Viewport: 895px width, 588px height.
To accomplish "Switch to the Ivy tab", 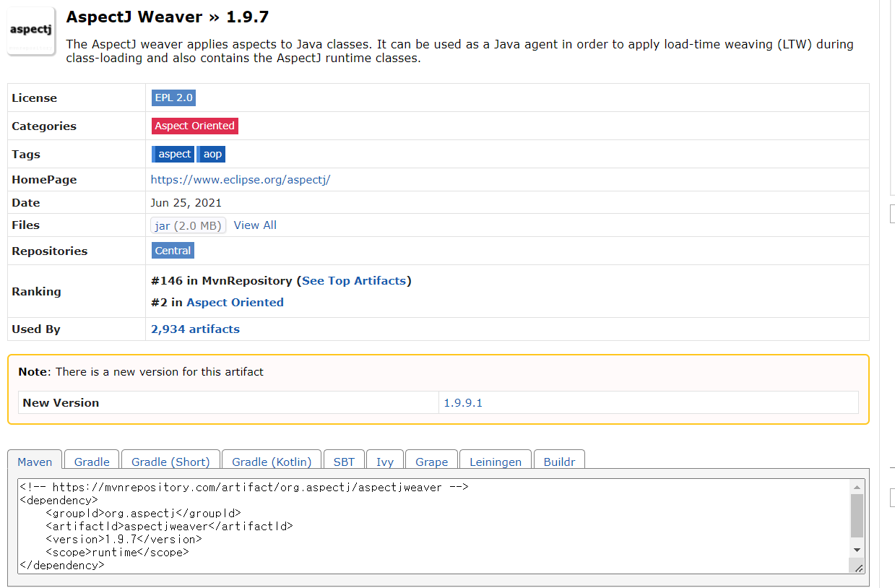I will point(385,462).
